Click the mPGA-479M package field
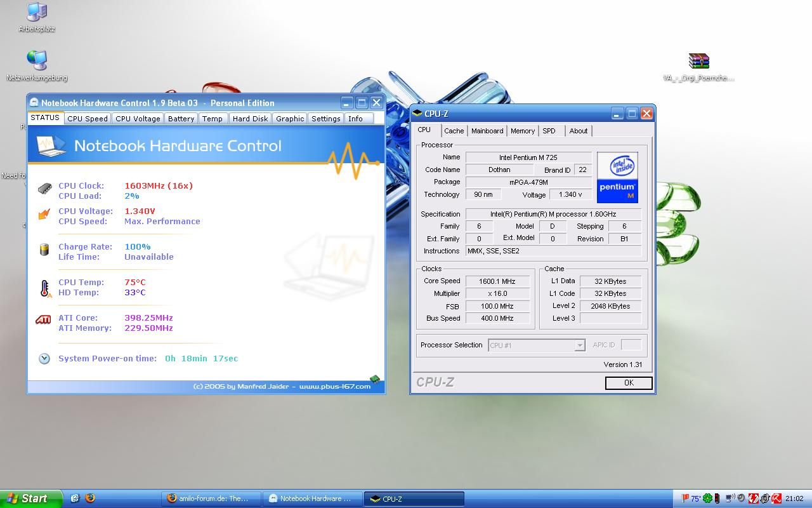Image resolution: width=812 pixels, height=508 pixels. 528,182
